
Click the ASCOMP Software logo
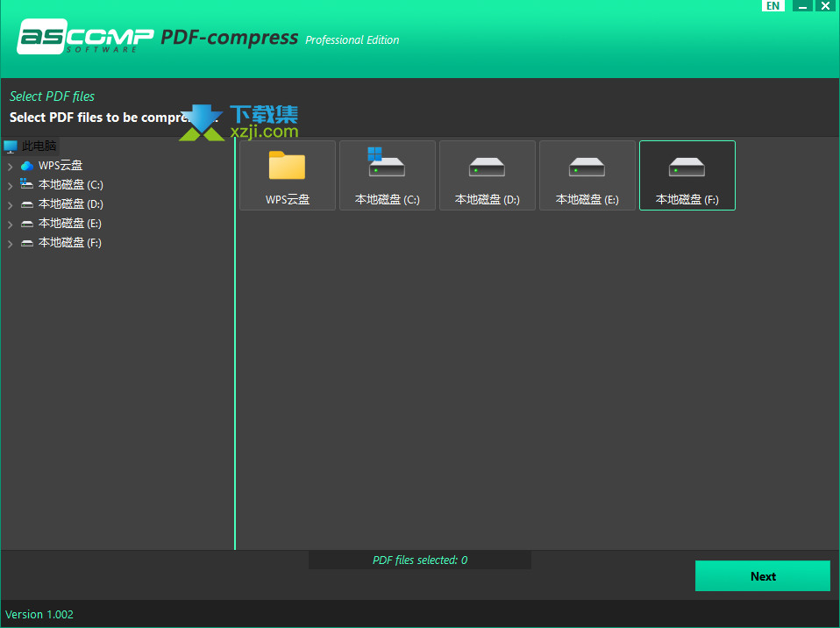click(85, 37)
